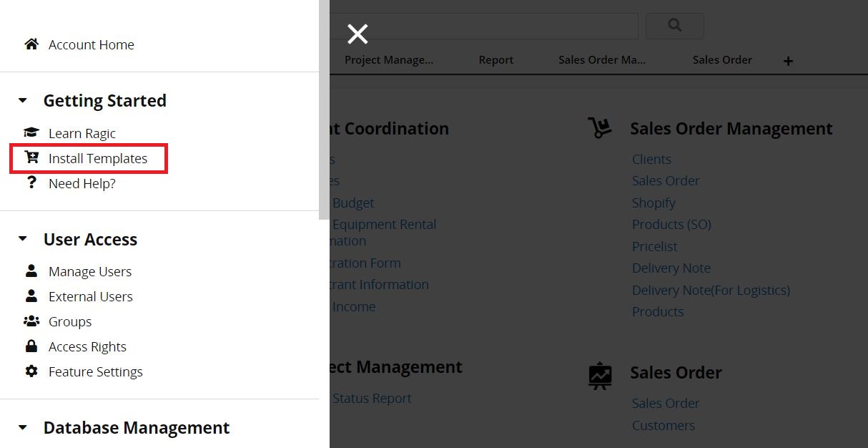Image resolution: width=868 pixels, height=448 pixels.
Task: Click into the search box at the top
Action: [483, 26]
